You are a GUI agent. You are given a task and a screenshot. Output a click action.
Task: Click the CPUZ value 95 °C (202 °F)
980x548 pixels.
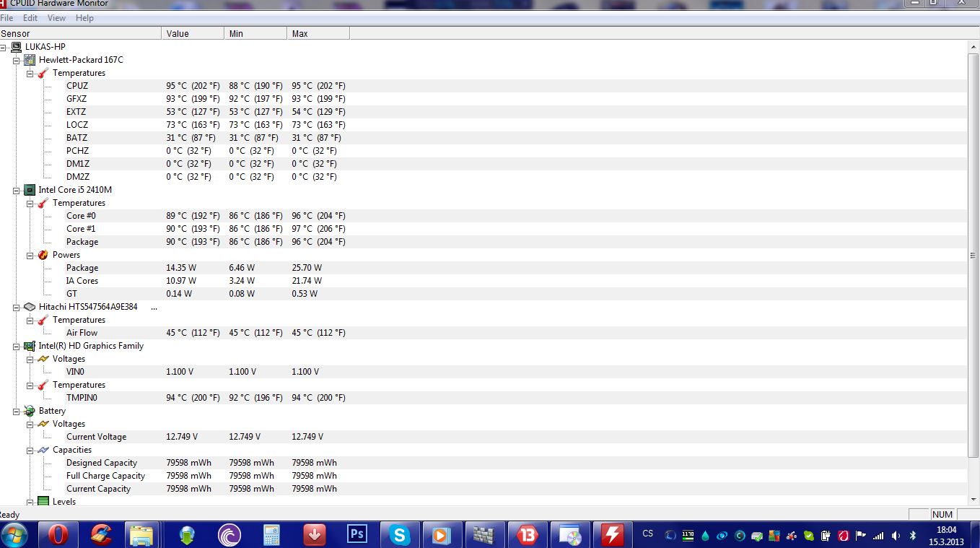tap(193, 86)
